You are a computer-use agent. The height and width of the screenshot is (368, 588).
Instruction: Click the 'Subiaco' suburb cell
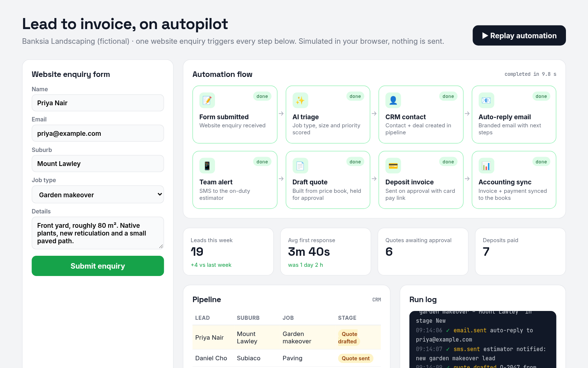click(x=249, y=358)
